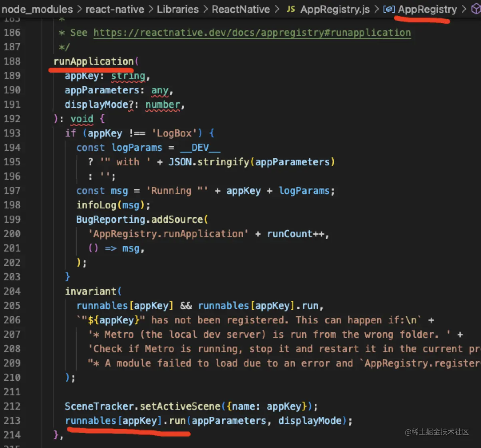Click line number 213 in the gutter
The height and width of the screenshot is (448, 481).
pos(12,420)
